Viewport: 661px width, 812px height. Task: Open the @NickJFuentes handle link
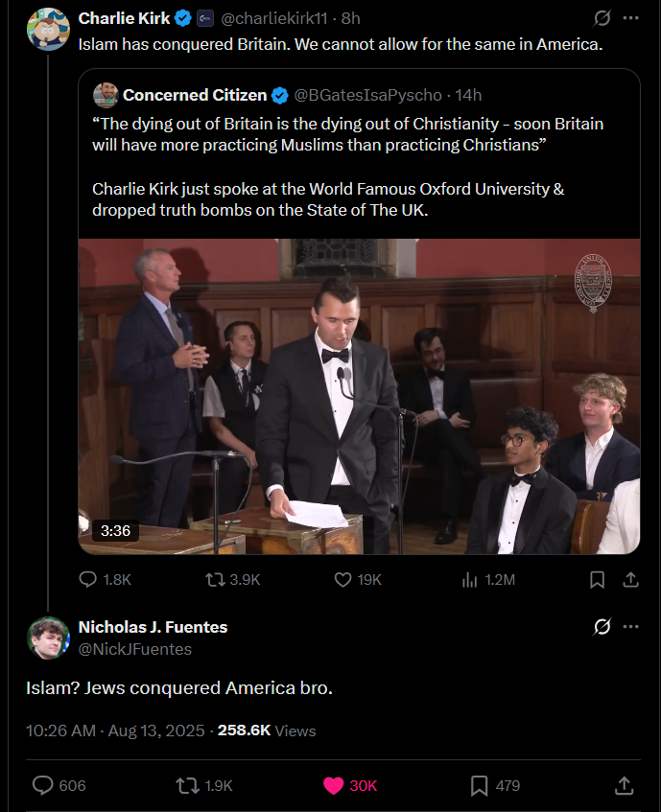(135, 649)
